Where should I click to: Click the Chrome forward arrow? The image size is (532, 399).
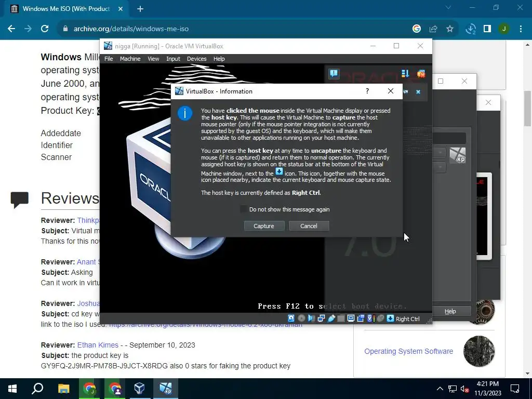tap(28, 29)
